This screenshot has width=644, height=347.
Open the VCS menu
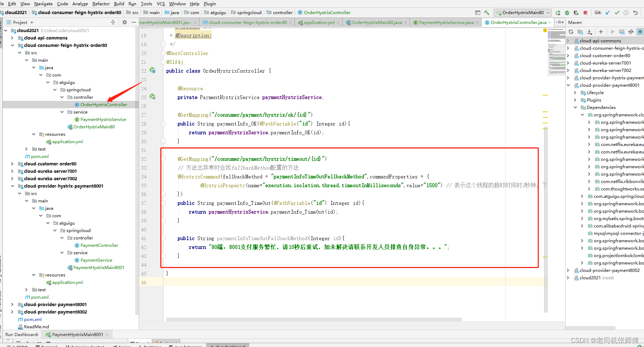161,4
